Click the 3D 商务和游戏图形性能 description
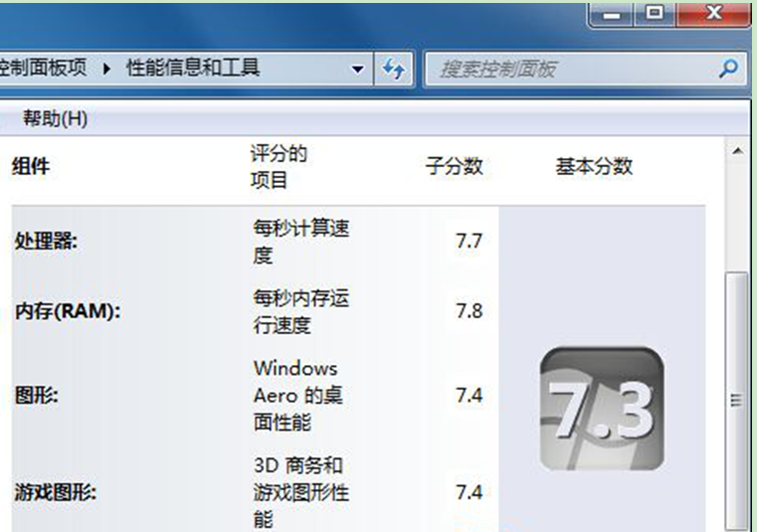 [x=300, y=492]
